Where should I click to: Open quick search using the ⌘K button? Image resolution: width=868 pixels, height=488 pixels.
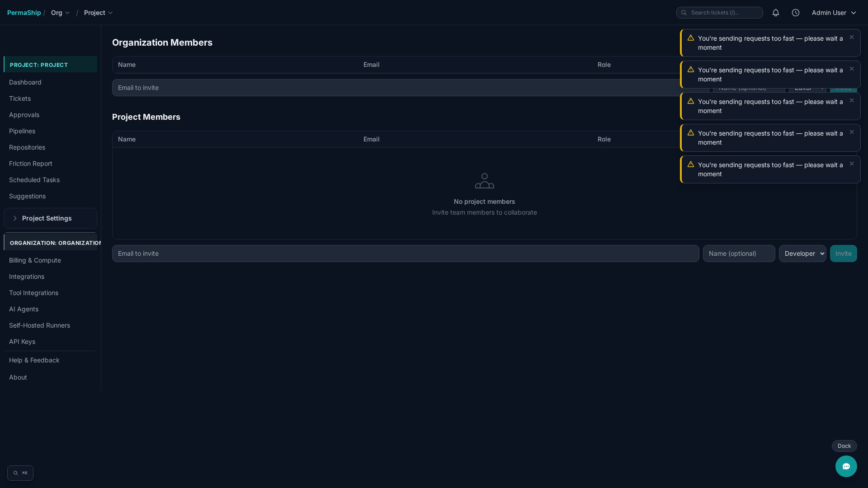20,473
